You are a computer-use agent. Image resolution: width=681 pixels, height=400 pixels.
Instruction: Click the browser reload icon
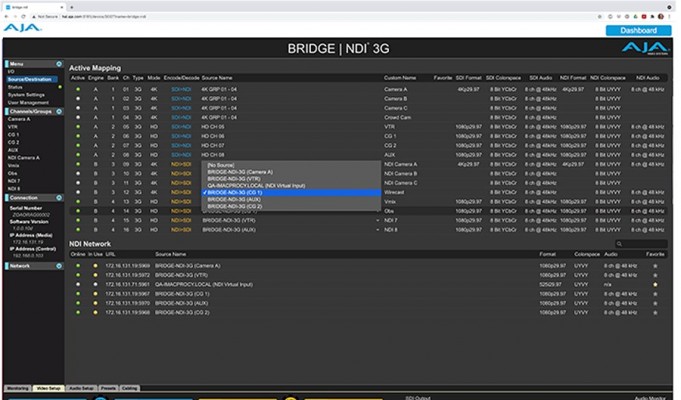pyautogui.click(x=23, y=17)
